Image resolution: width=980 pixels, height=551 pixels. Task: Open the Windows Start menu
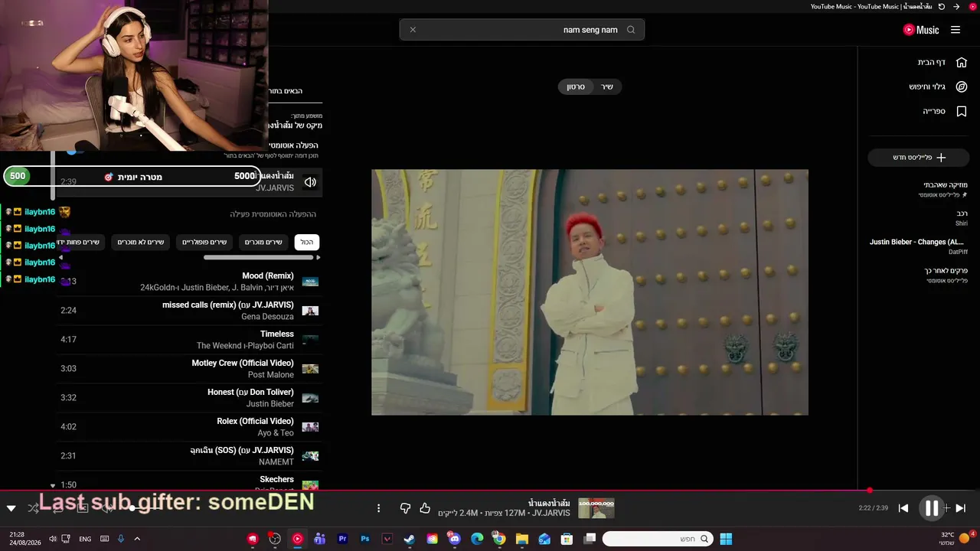726,539
